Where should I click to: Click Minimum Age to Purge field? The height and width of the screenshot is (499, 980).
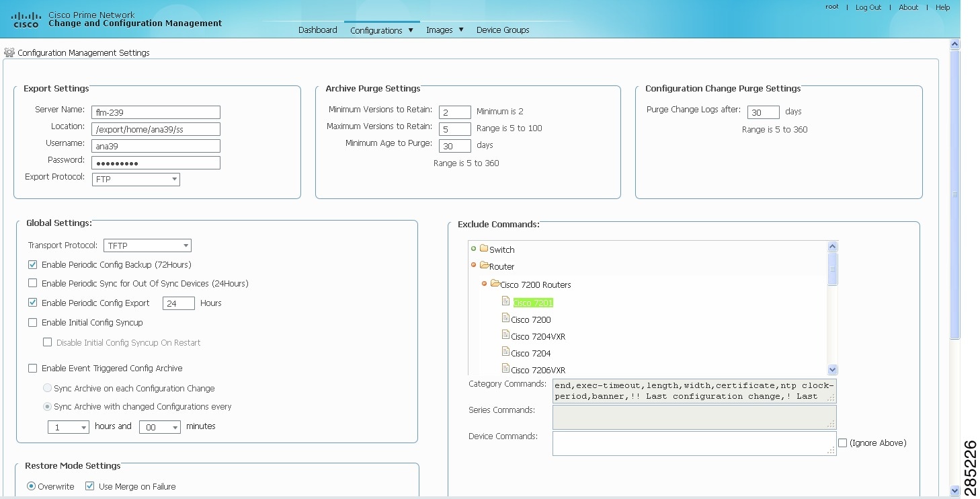pos(454,146)
